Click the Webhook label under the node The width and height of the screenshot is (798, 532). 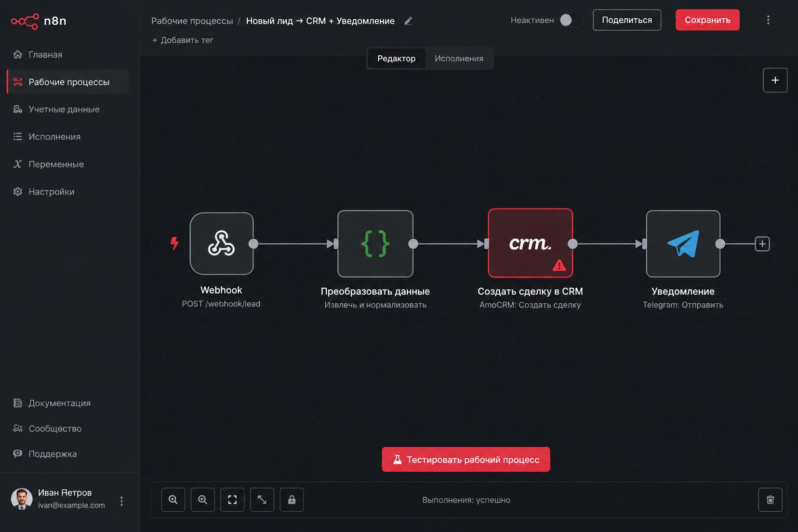coord(221,290)
